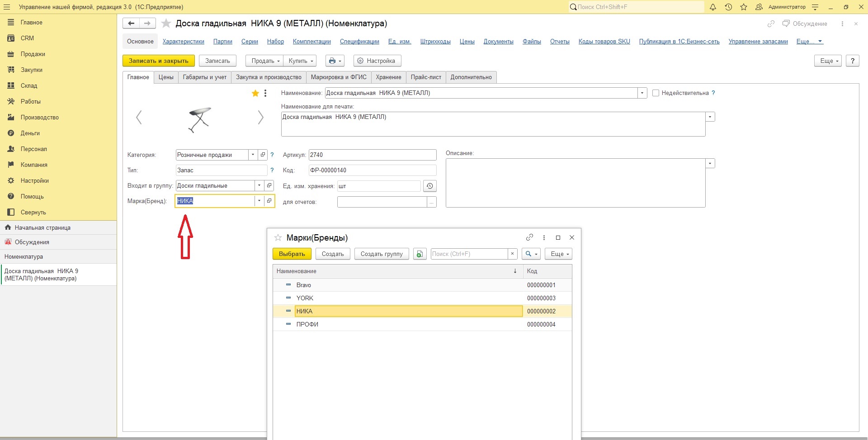Open the Марка(Бренд) field open-form icon

pos(269,201)
